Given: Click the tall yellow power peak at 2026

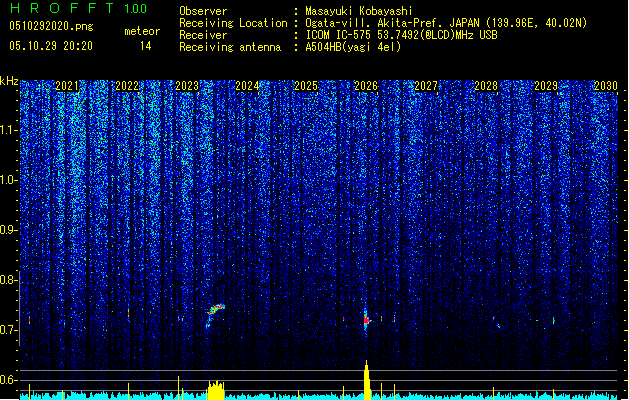Looking at the screenshot, I should tap(367, 380).
